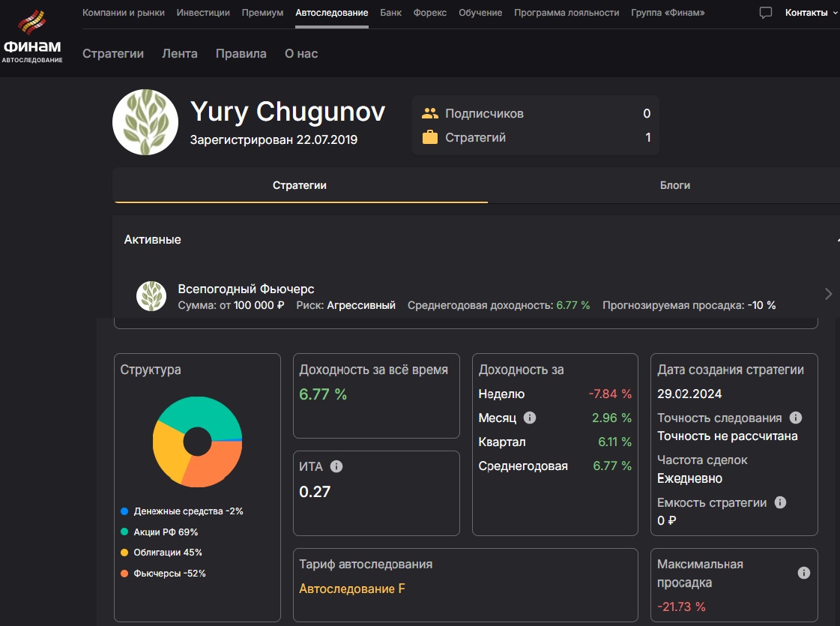Open the Всепогодный Фьючерс strategy chevron
The image size is (840, 626).
click(828, 294)
